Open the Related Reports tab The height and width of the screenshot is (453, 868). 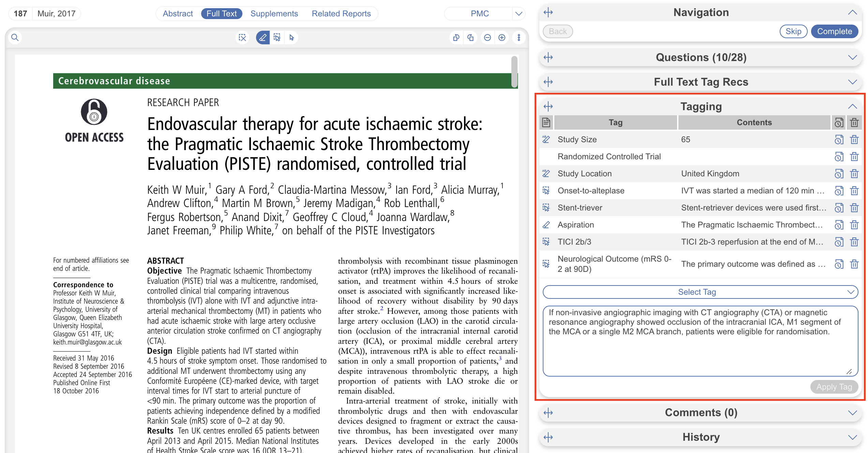tap(341, 14)
